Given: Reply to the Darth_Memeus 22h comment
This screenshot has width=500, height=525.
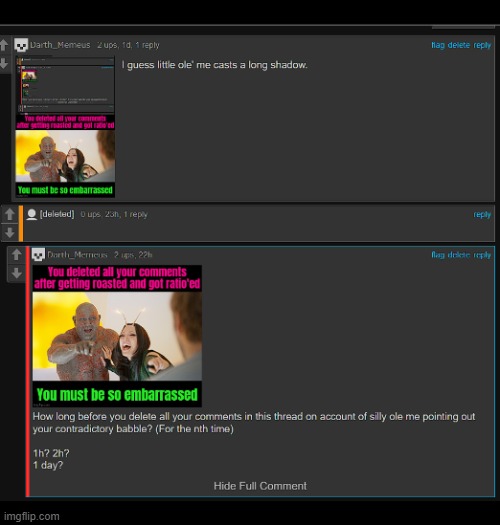Looking at the screenshot, I should point(482,255).
